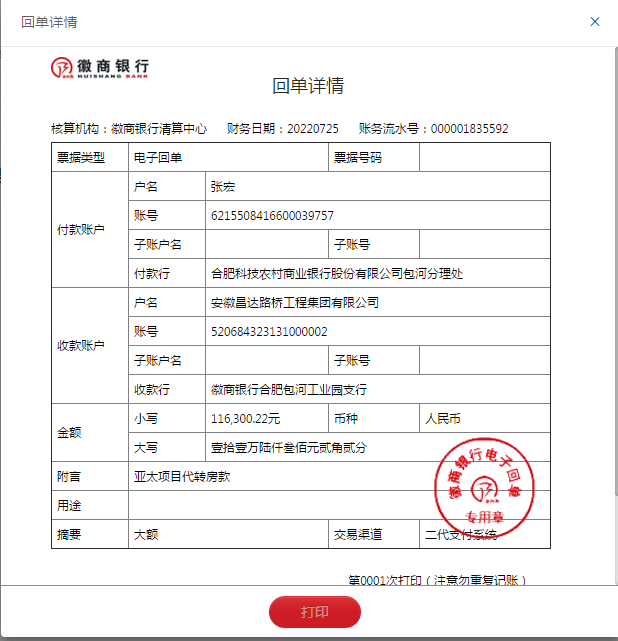This screenshot has height=641, width=618.
Task: Close the 回单详情 dialog with the X
Action: pos(595,21)
